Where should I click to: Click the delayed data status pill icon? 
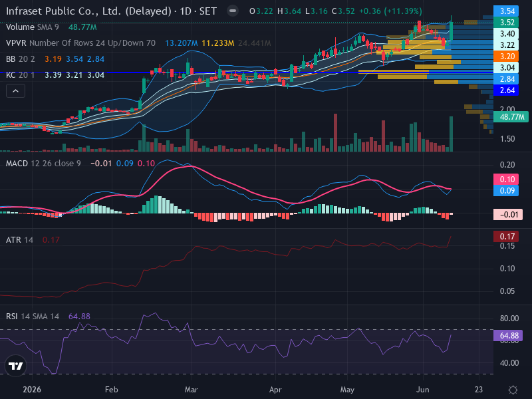pyautogui.click(x=232, y=11)
